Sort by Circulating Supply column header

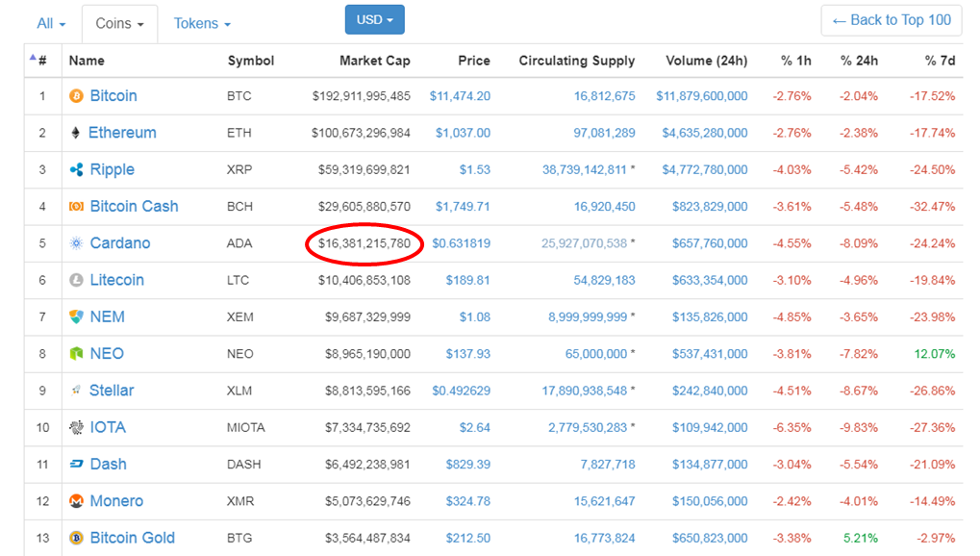coord(577,61)
